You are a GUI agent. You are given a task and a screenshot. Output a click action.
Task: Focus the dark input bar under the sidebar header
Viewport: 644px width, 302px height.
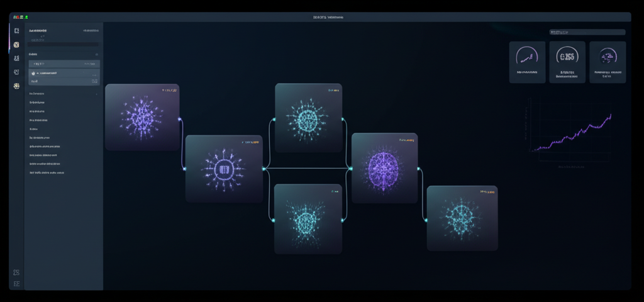(x=64, y=44)
